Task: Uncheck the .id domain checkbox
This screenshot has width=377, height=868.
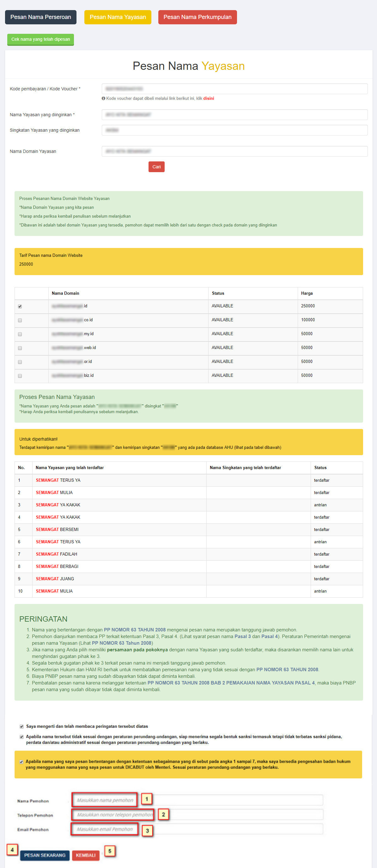Action: point(20,306)
